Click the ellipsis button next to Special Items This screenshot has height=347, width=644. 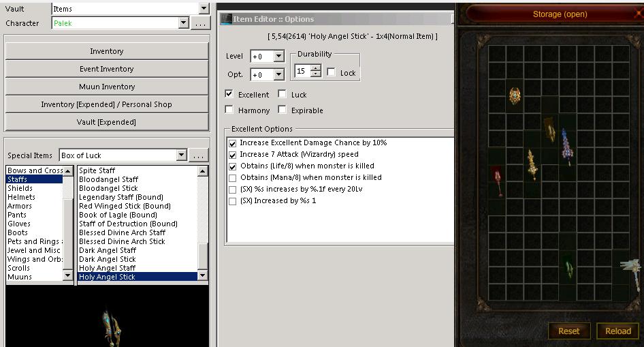pos(199,155)
